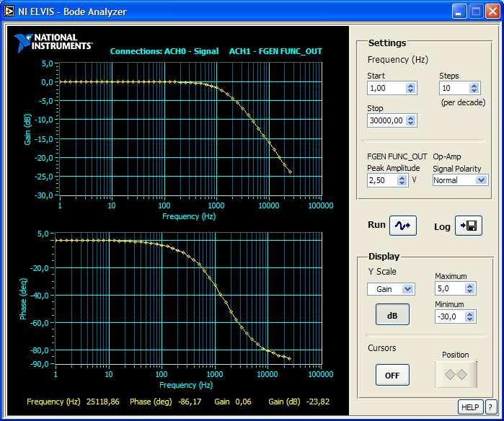Decrease the Steps per decade value
Screen dimensions: 504x421
474,91
